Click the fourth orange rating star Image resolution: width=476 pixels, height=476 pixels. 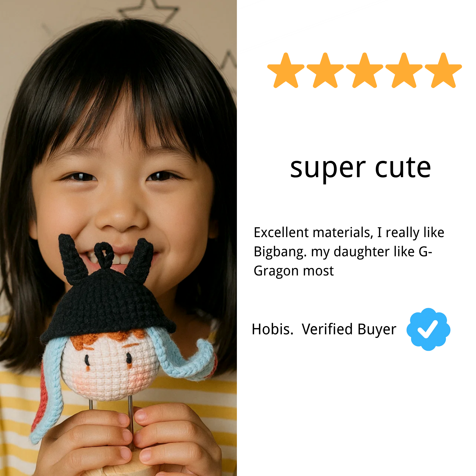click(x=404, y=71)
